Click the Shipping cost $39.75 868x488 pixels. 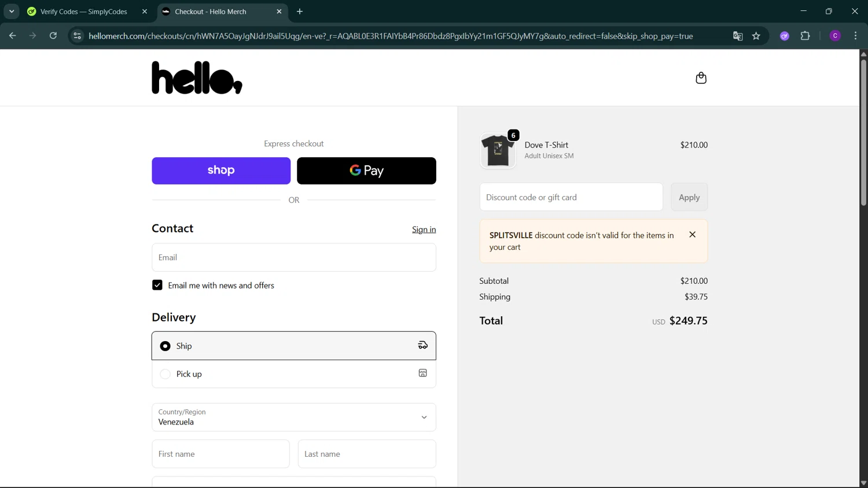[696, 297]
